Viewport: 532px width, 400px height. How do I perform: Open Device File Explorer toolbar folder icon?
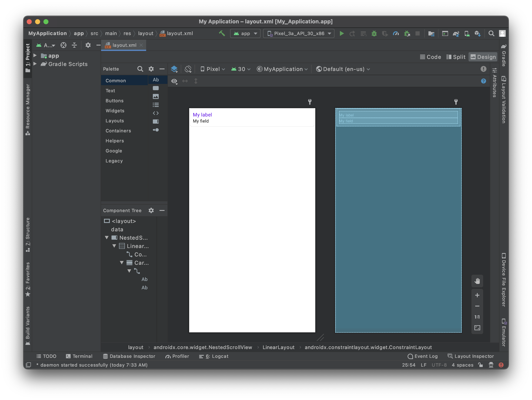point(431,33)
